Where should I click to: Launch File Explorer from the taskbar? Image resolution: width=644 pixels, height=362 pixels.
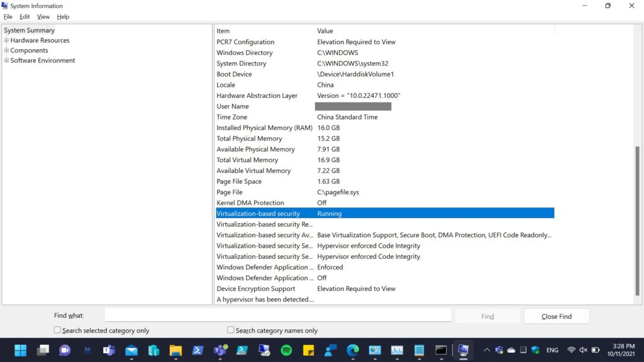tap(175, 350)
